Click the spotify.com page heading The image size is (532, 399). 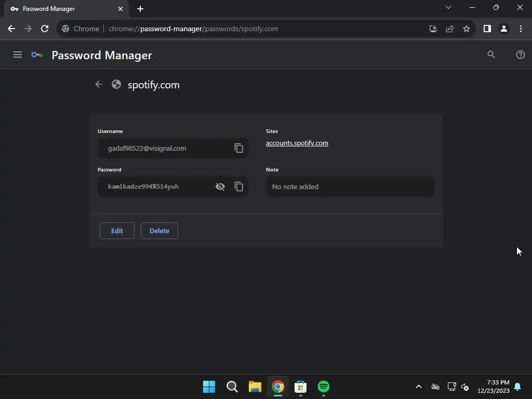pyautogui.click(x=153, y=85)
